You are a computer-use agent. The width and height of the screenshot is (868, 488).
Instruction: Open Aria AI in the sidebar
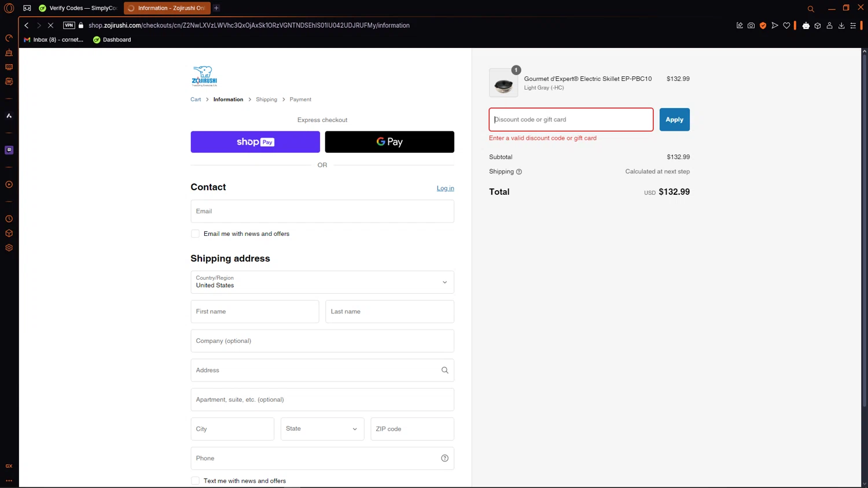click(9, 116)
